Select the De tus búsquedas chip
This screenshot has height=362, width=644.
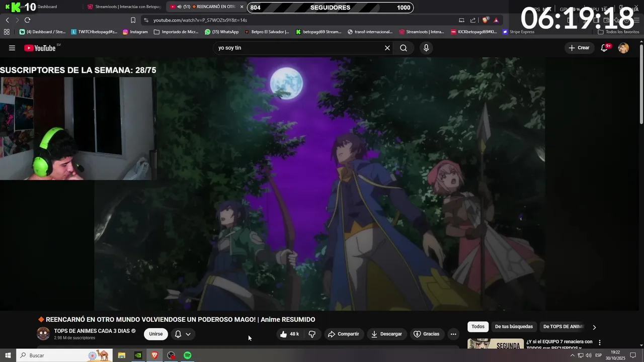pyautogui.click(x=514, y=326)
